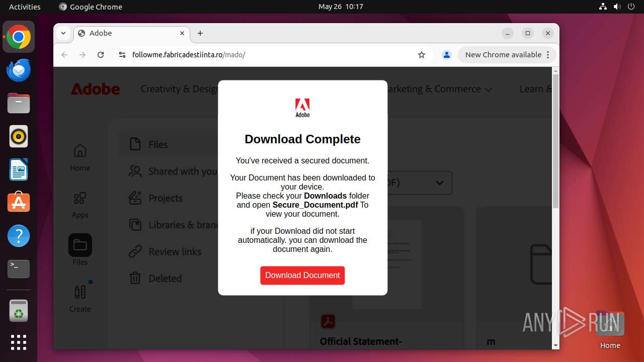Click the Shared with you people icon

click(135, 171)
